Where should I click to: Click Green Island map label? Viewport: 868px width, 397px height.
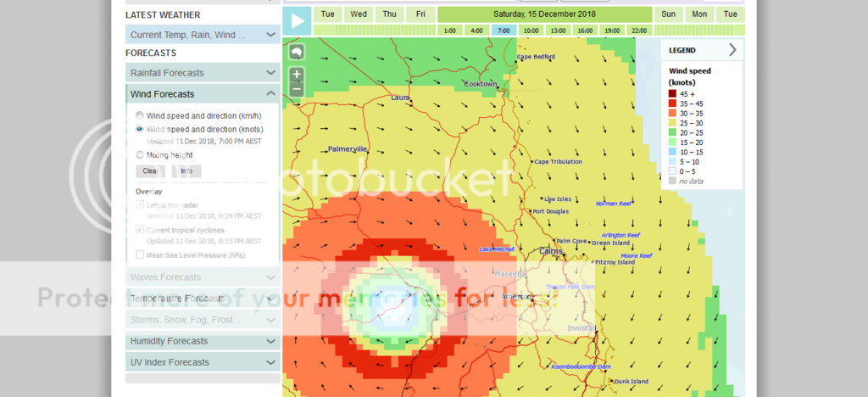pyautogui.click(x=611, y=243)
